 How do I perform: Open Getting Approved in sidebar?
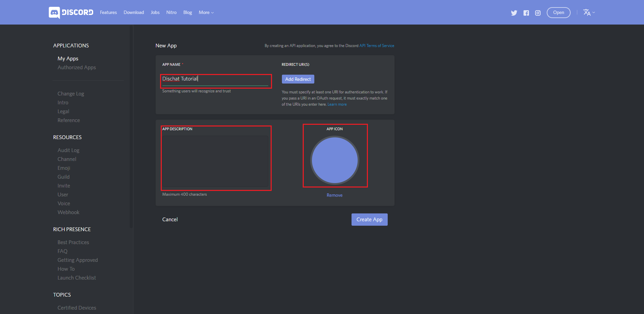tap(77, 260)
